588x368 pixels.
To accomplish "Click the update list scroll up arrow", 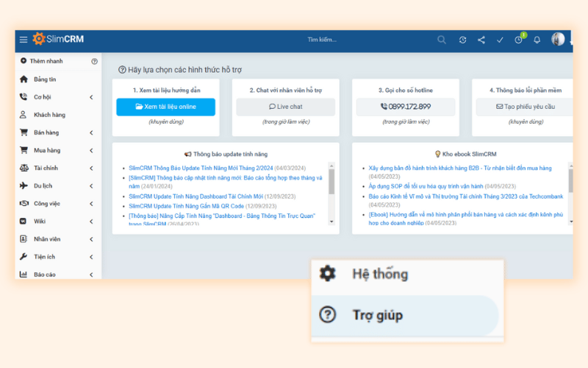I will pos(331,166).
